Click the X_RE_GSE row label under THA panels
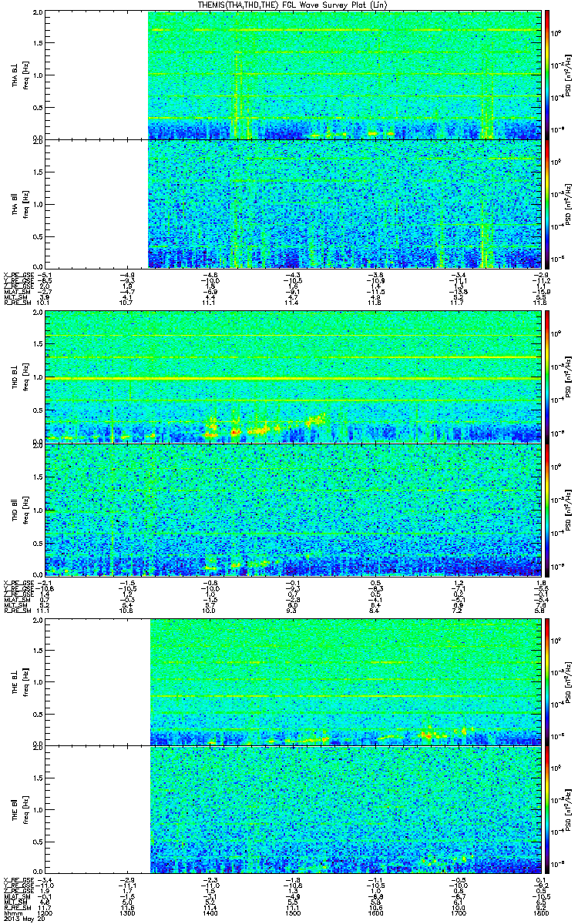Image resolution: width=578 pixels, height=924 pixels. pos(18,274)
